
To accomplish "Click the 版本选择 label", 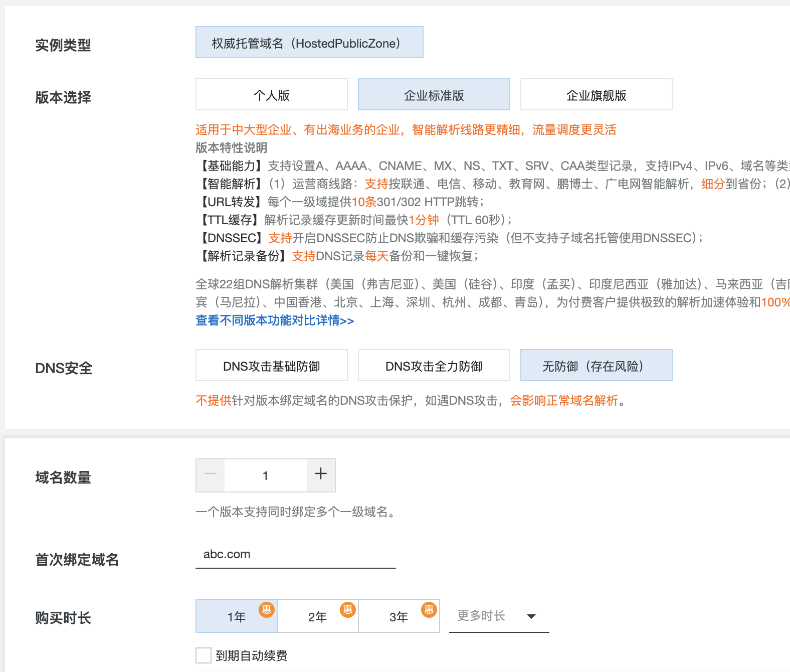I will pos(63,97).
